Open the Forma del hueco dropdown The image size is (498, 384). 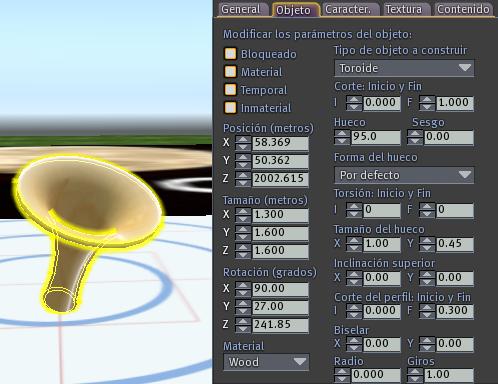[x=404, y=175]
